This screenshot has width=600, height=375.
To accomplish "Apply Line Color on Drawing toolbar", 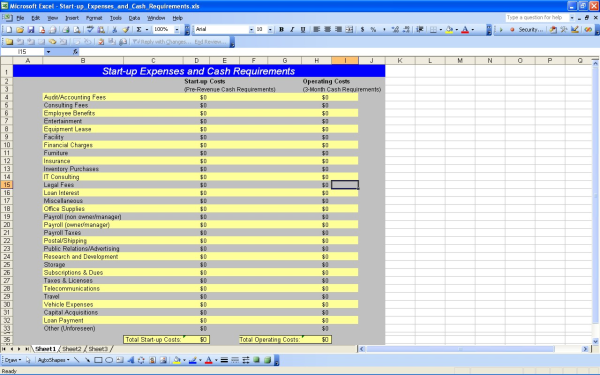I will 192,360.
